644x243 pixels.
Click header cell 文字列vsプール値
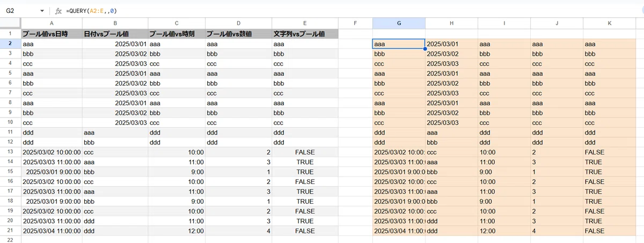coord(305,34)
